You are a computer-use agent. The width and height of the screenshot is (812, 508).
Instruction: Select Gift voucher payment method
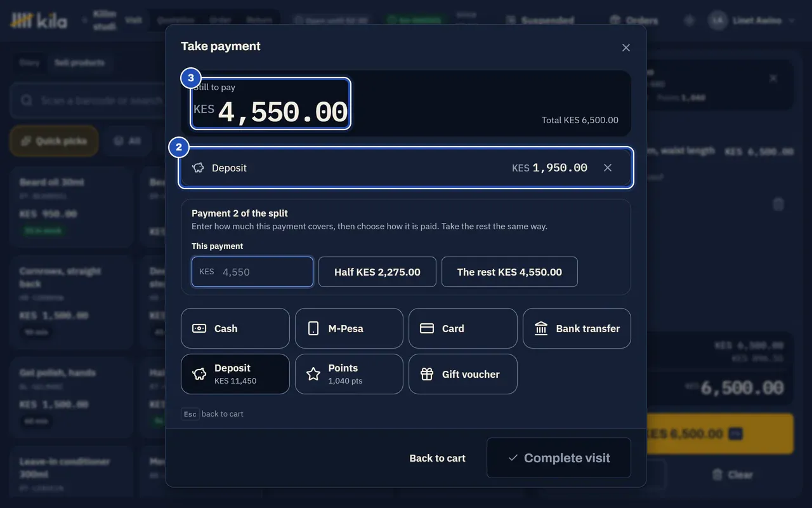click(x=463, y=374)
